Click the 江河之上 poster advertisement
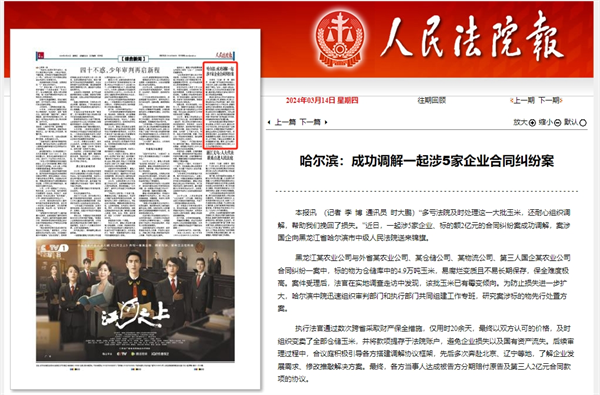 (135, 300)
